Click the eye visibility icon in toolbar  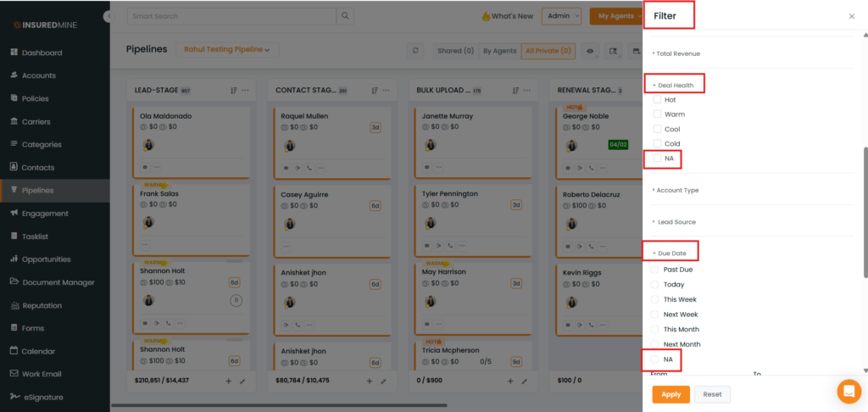[590, 51]
